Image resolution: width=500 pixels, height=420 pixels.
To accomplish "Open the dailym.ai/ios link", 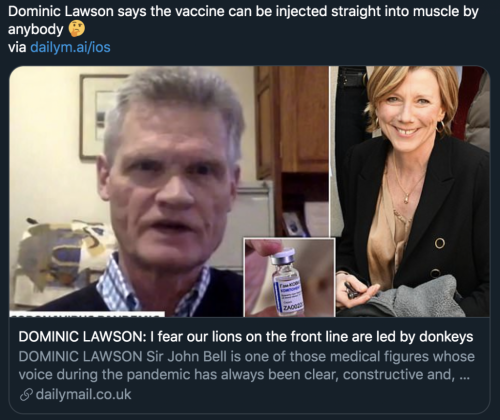I will point(70,47).
